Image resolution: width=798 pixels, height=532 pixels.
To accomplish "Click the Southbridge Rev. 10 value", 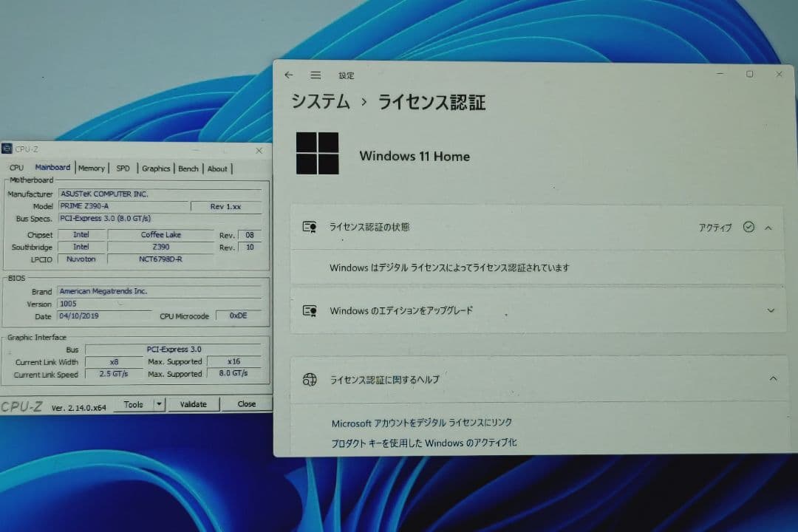I will click(x=250, y=248).
